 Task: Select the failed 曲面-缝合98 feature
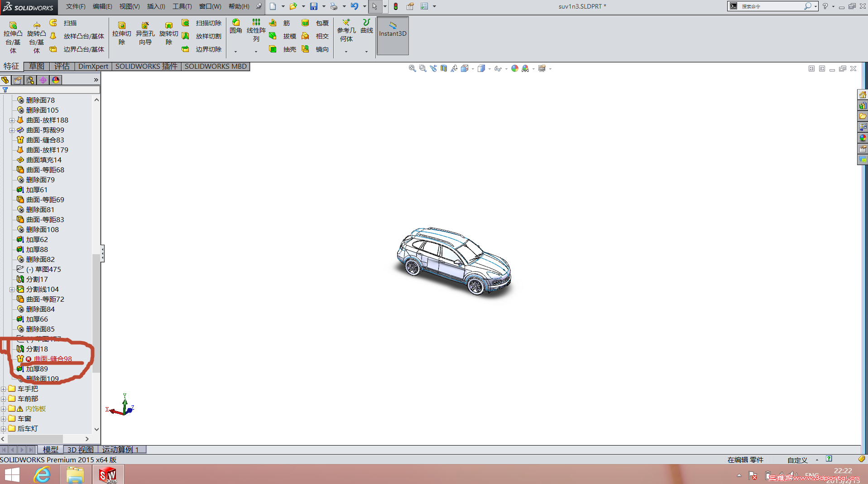53,359
